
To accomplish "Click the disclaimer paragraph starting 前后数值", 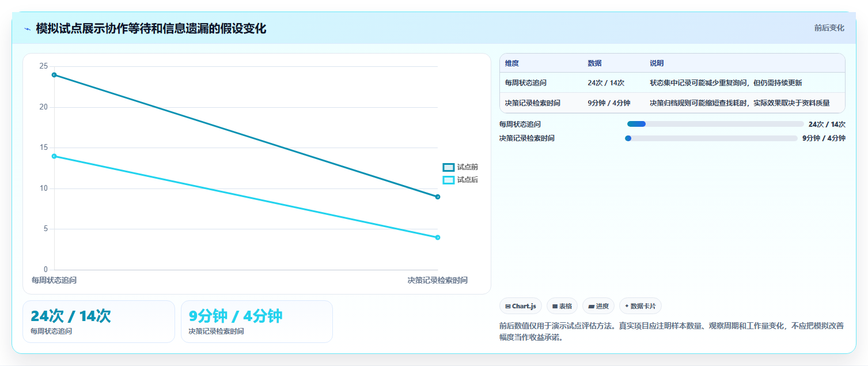I will click(x=672, y=331).
